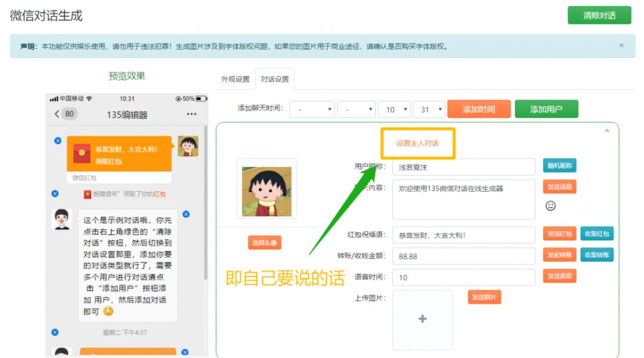Focus the 转账/收钱金额 input field
The image size is (644, 358).
click(464, 256)
